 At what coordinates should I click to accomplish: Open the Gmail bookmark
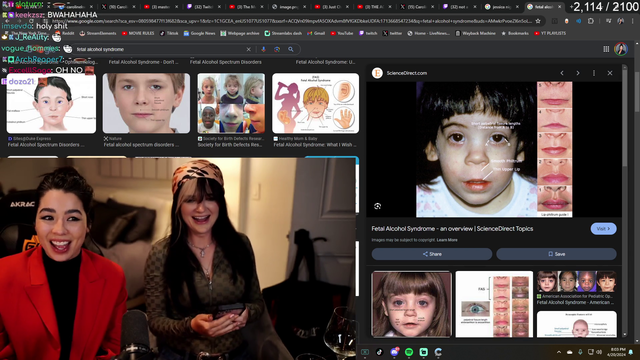[316, 33]
